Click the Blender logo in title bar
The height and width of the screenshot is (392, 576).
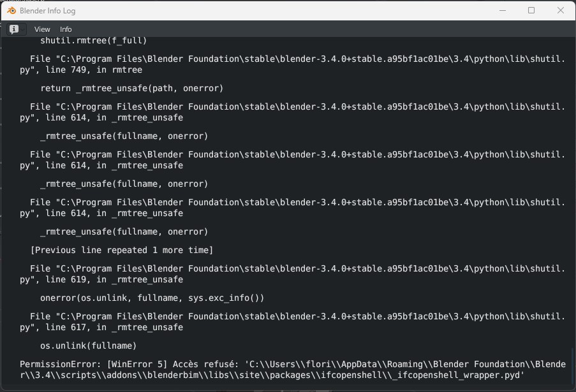tap(11, 11)
